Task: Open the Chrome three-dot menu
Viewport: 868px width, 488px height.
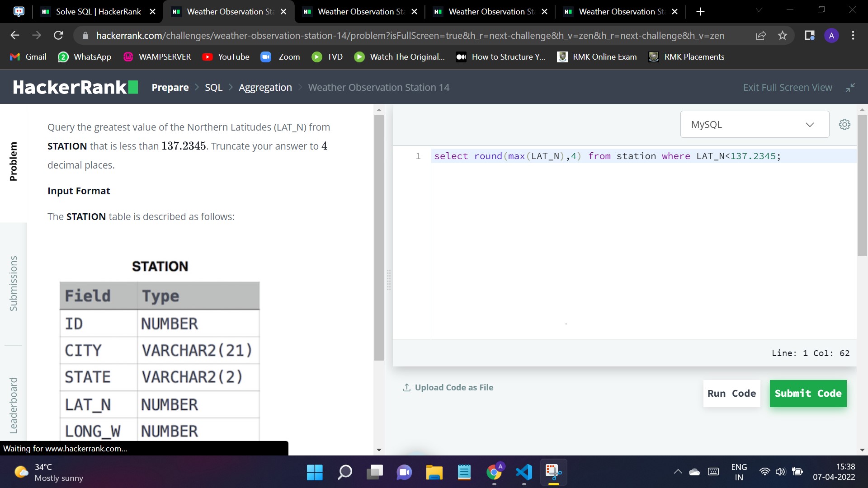Action: (853, 35)
